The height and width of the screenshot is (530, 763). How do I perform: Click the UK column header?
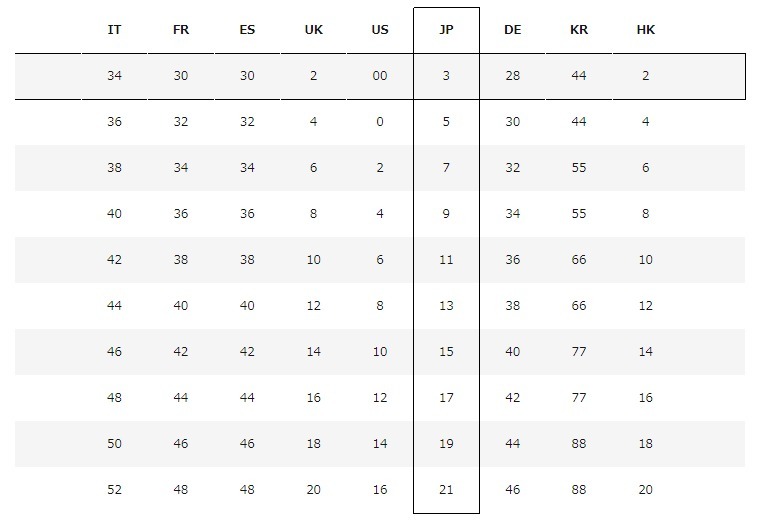313,30
